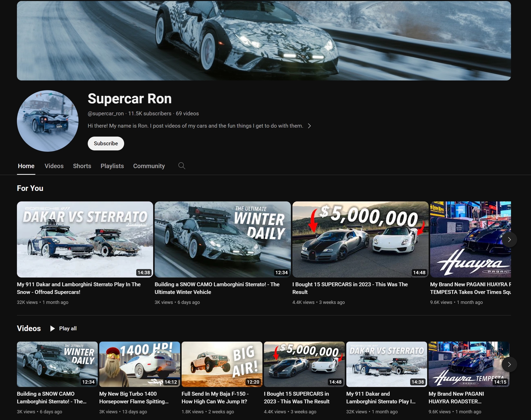Click 'I Bought 15 SUPERCARS in 2023' For You title

350,288
